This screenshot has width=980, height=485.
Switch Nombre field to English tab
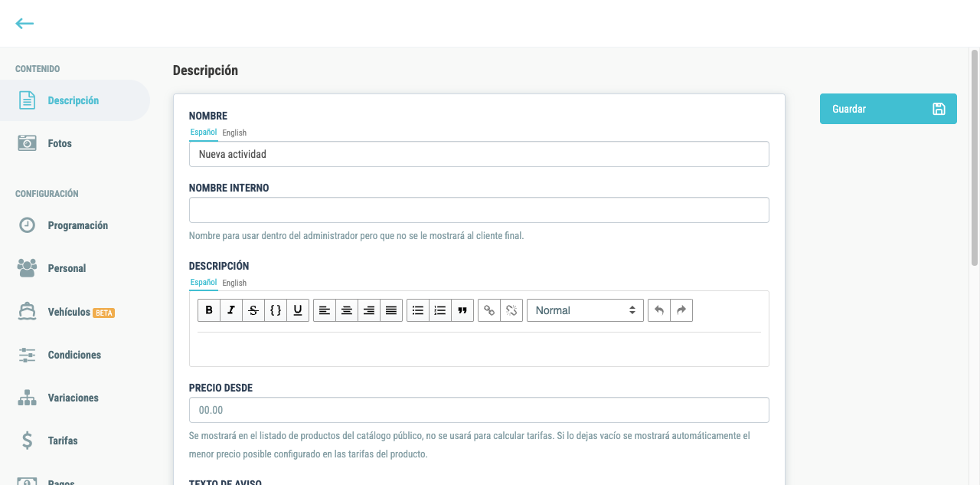(234, 133)
